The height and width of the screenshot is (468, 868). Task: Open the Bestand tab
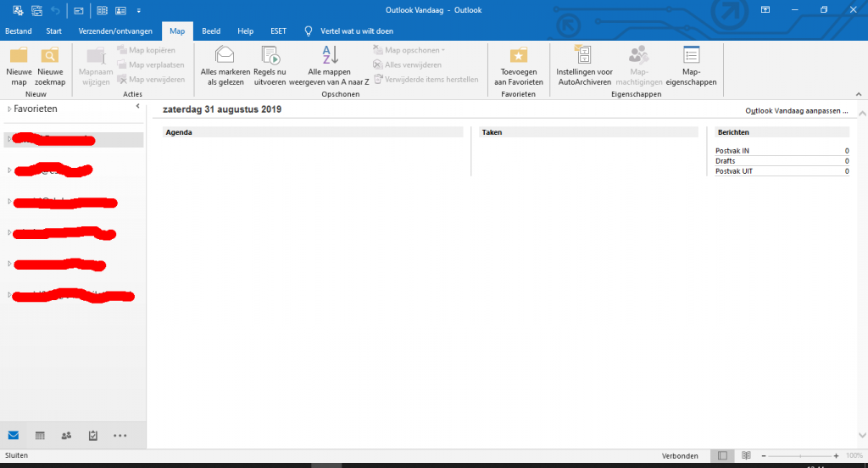point(19,31)
